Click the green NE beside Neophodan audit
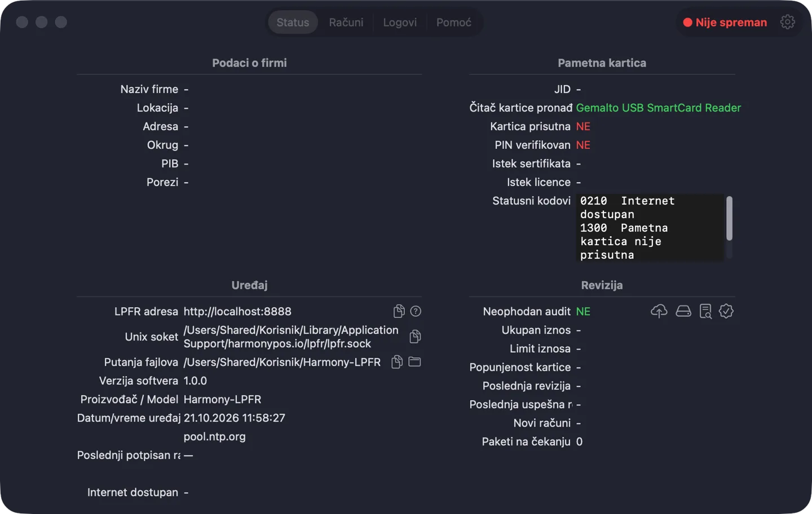This screenshot has height=514, width=812. coord(583,312)
